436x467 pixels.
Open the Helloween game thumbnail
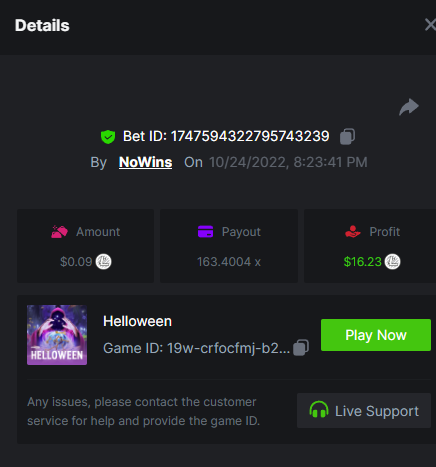tap(57, 335)
